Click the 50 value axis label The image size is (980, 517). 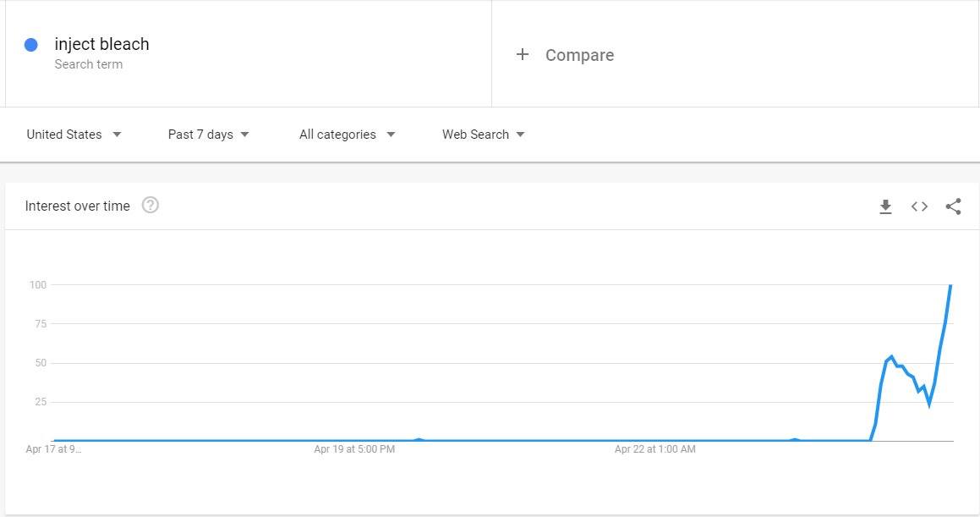(41, 363)
